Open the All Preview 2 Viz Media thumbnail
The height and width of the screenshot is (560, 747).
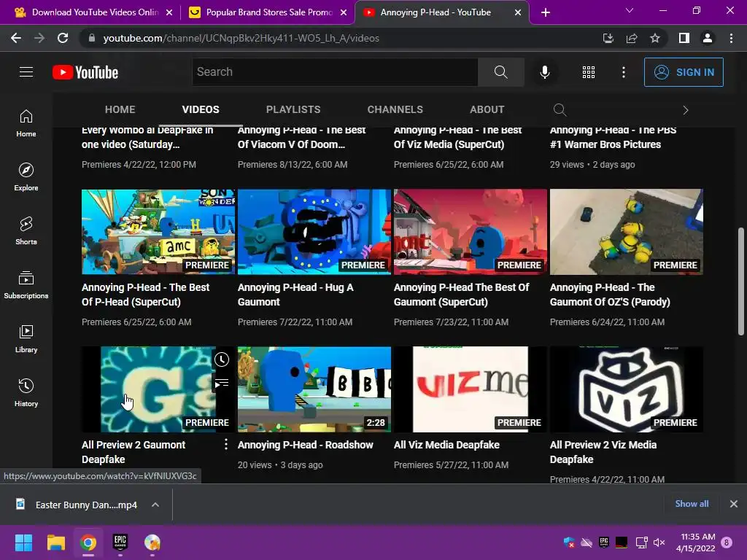627,389
